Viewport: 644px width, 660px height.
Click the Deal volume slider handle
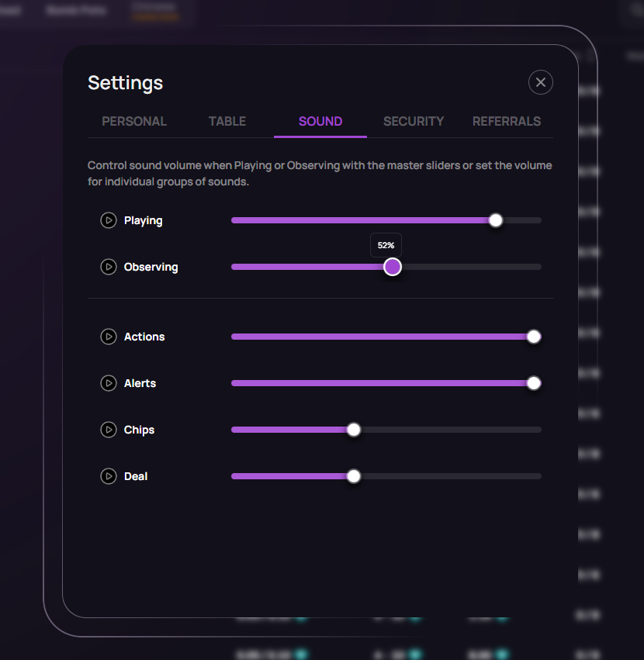[354, 476]
